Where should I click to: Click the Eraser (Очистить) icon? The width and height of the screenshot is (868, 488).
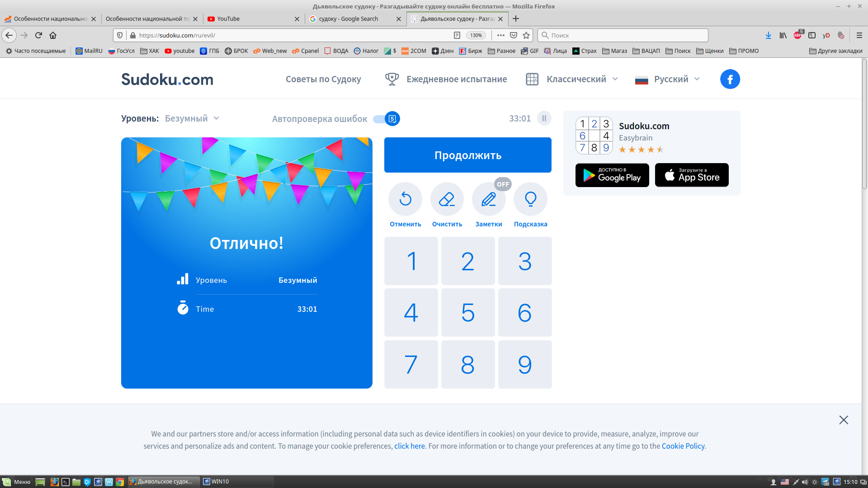447,199
